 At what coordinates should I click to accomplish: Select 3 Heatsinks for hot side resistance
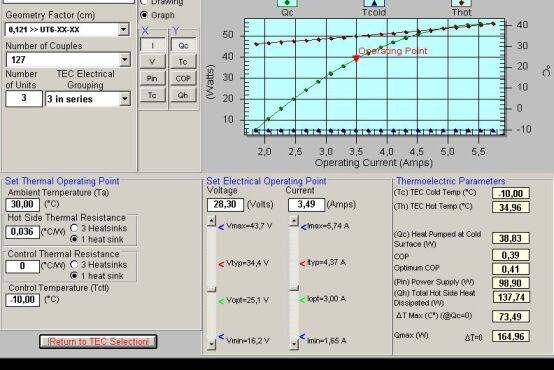point(74,228)
